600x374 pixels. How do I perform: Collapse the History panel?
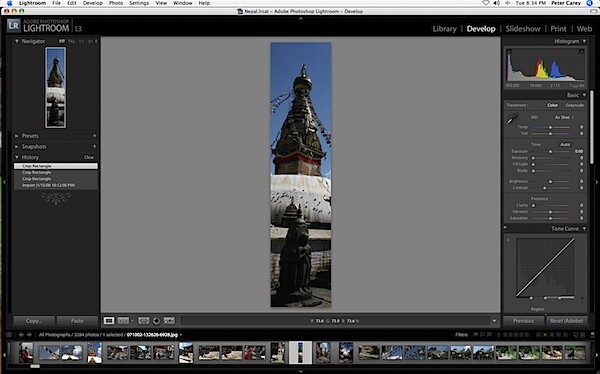(x=16, y=157)
